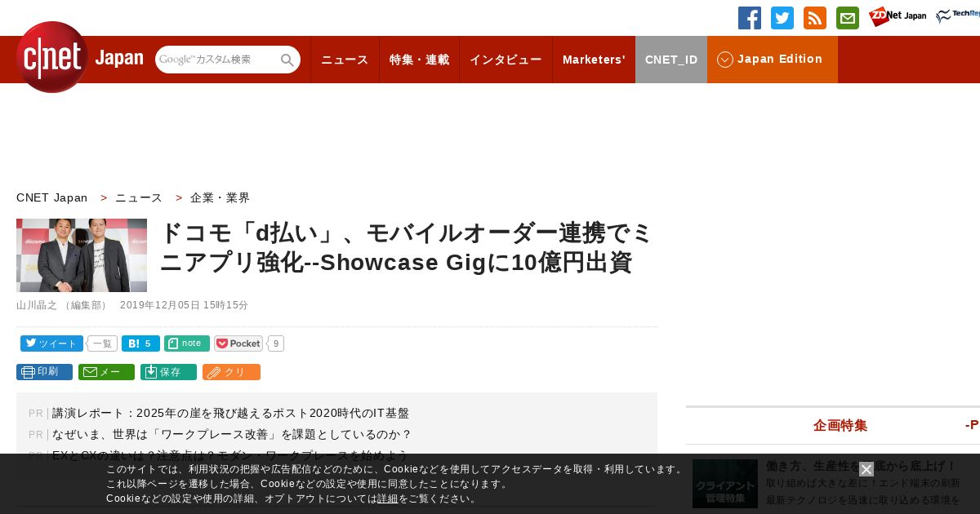Open the Facebook page icon

tap(750, 18)
